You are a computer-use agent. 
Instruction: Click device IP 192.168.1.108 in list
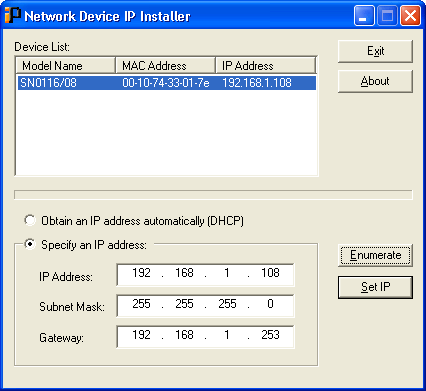[x=257, y=83]
